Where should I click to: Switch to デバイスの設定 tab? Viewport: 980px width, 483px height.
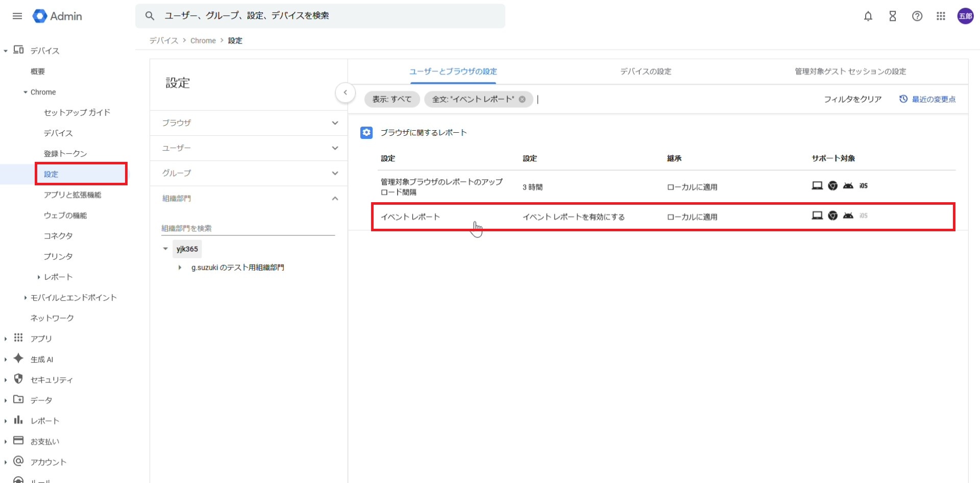coord(645,71)
